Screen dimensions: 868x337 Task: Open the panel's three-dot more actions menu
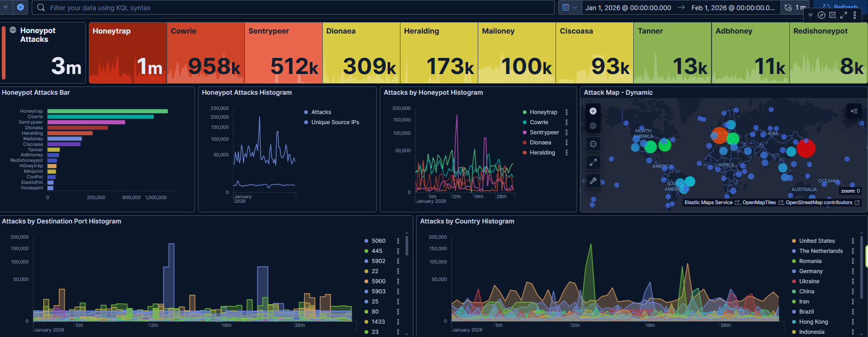point(854,15)
